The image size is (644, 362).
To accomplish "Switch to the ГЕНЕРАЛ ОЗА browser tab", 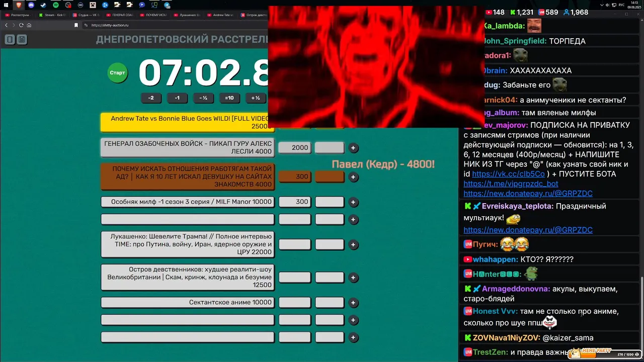I will (120, 15).
